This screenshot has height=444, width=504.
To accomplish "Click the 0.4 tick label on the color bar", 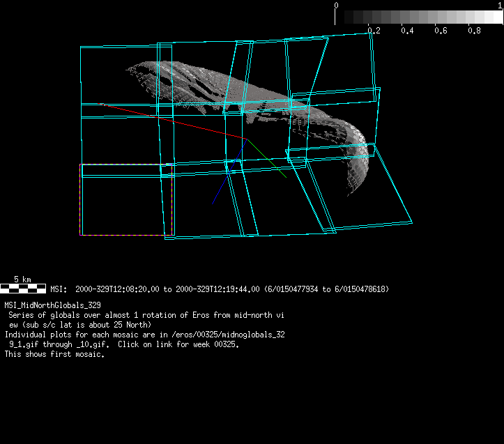I will [407, 31].
